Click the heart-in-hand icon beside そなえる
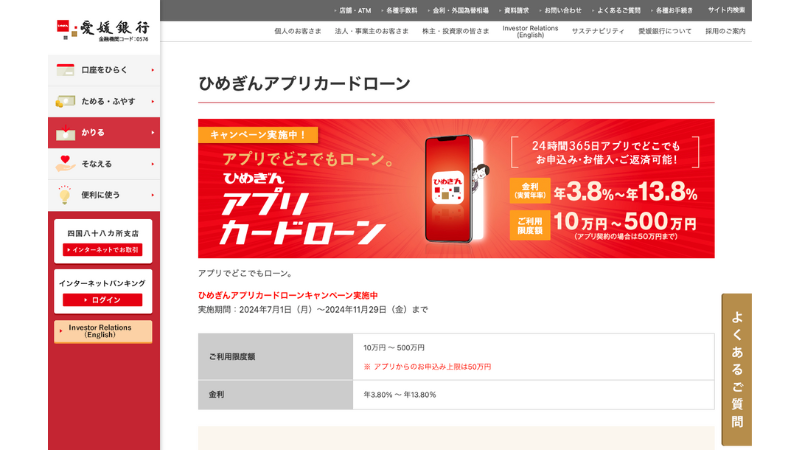The image size is (800, 450). [65, 164]
